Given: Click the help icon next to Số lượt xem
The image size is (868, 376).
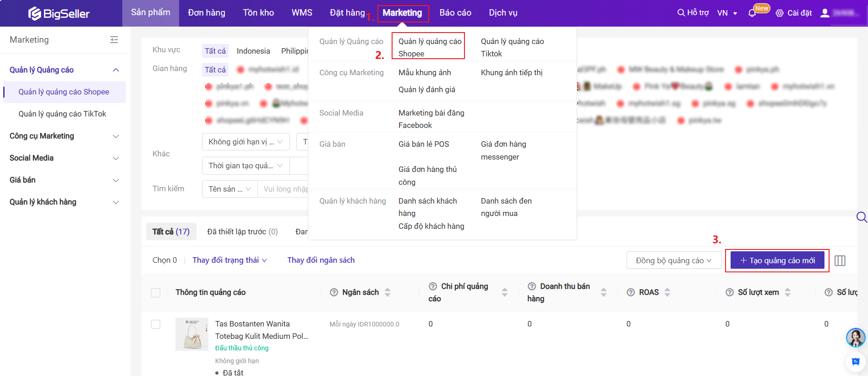Looking at the screenshot, I should click(x=730, y=293).
